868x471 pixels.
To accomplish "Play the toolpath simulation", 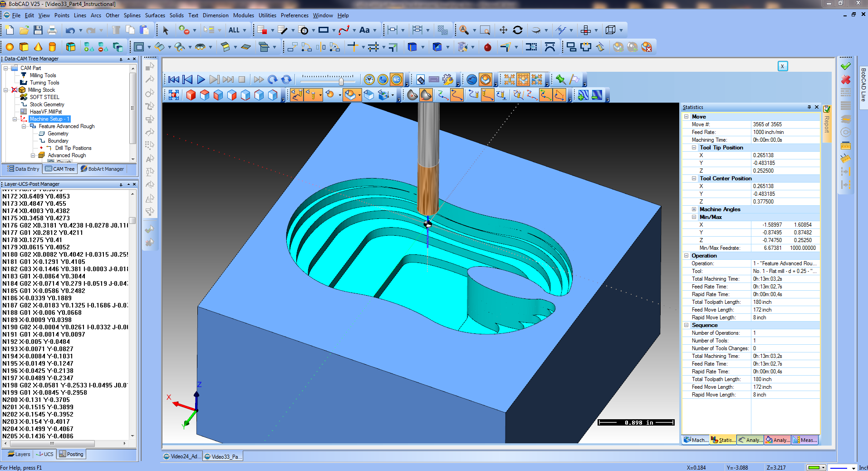I will point(201,79).
